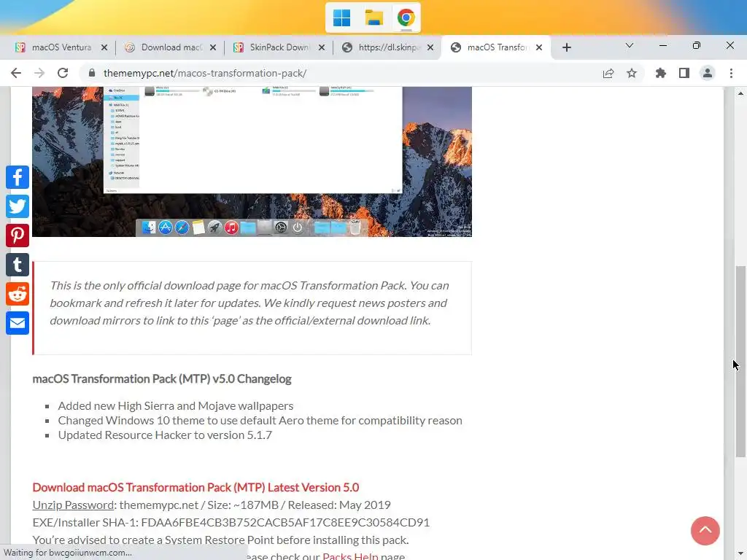Switch to the https://dl.skinpack tab
747x560 pixels.
pos(390,47)
